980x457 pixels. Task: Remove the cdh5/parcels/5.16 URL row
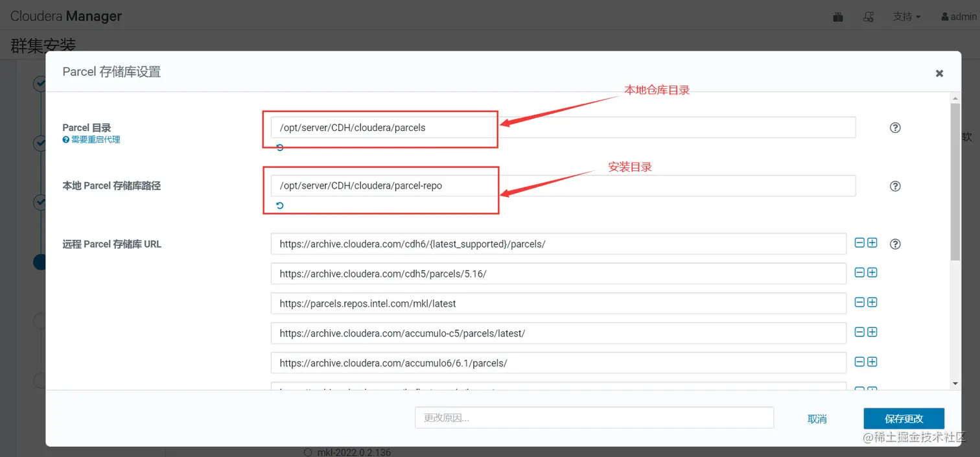pyautogui.click(x=859, y=272)
